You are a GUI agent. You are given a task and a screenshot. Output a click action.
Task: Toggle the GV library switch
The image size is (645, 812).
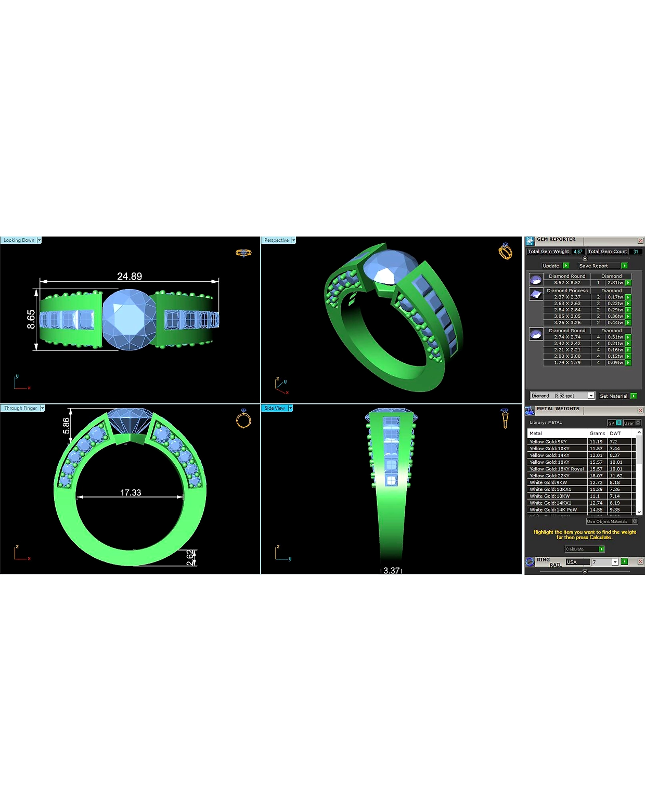(614, 423)
